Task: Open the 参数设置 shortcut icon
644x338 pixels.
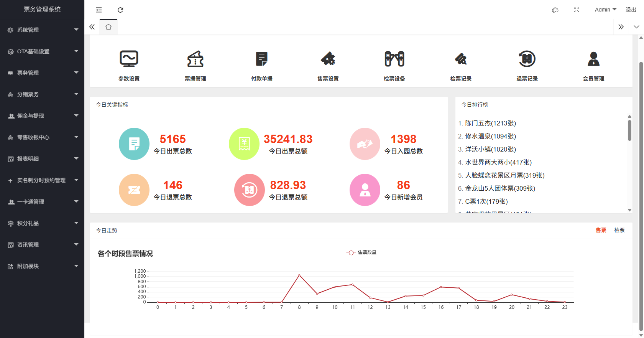Action: (129, 59)
